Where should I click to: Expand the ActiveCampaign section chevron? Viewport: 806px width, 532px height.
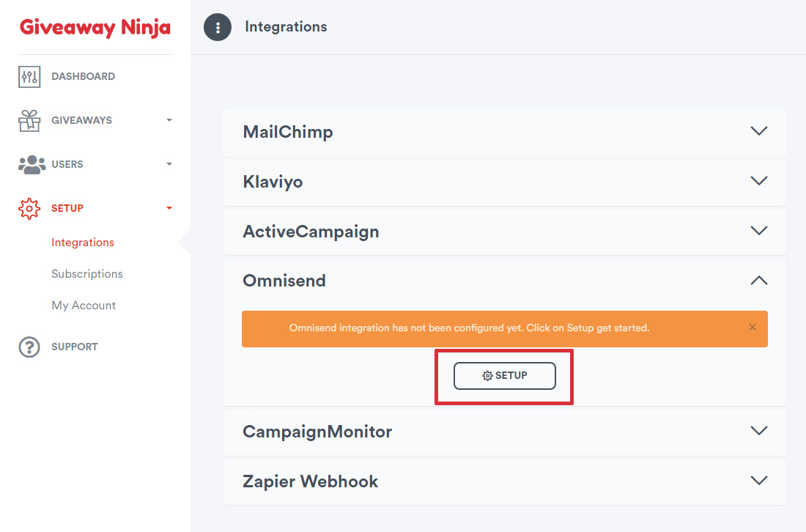(758, 230)
